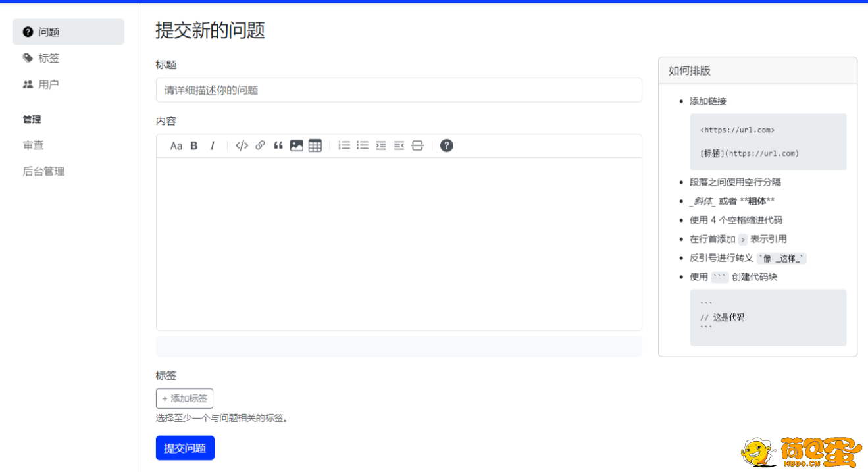Click the 添加链接 formatting tip

coord(708,101)
